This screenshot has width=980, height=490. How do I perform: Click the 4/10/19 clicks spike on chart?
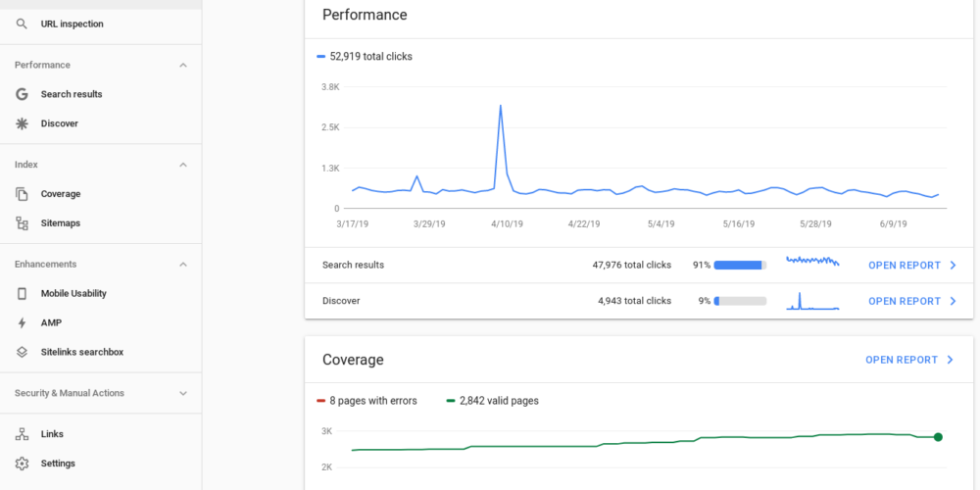pos(501,106)
